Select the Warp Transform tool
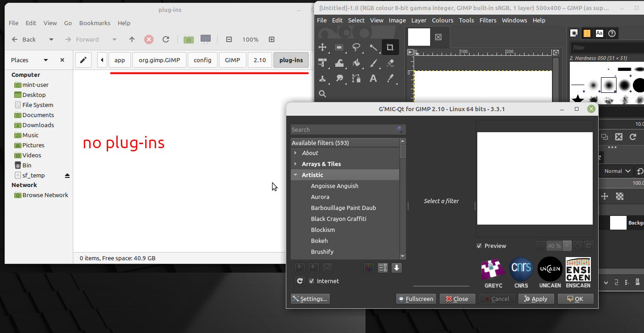This screenshot has height=333, width=644. [x=339, y=63]
